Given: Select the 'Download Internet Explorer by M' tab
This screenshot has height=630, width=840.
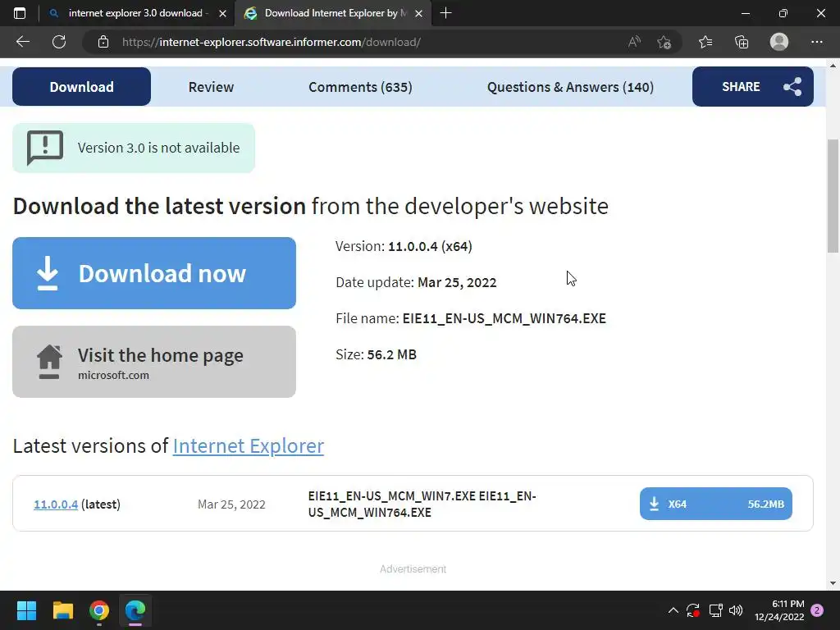Looking at the screenshot, I should [331, 13].
